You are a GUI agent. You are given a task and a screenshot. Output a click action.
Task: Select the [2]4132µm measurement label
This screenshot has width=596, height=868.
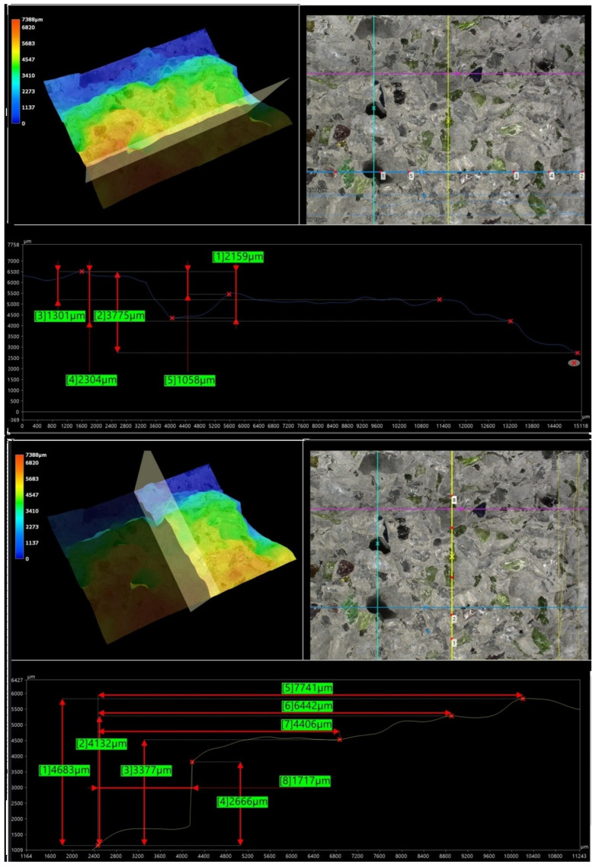[x=101, y=744]
